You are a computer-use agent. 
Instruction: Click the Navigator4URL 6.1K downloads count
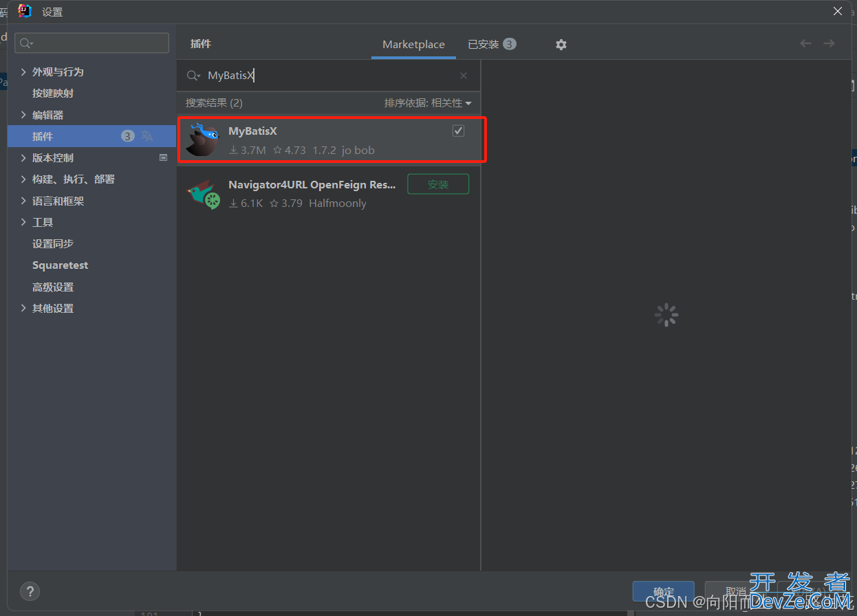246,203
